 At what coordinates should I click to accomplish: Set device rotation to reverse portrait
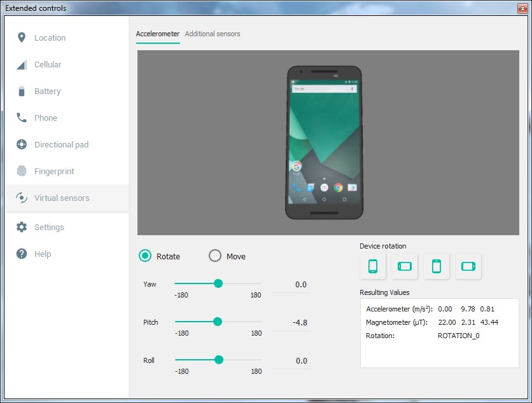point(437,266)
